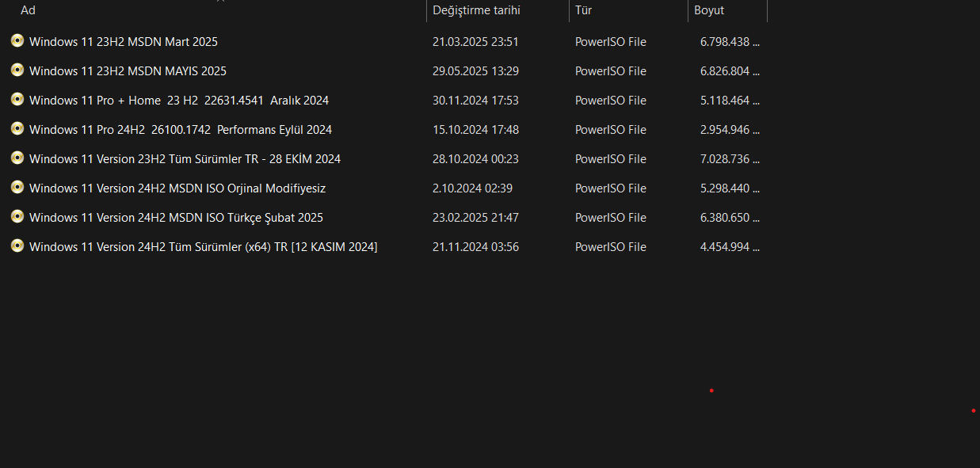Click the disc icon of Windows 11 Pro + Home Aralık 2024

tap(17, 99)
